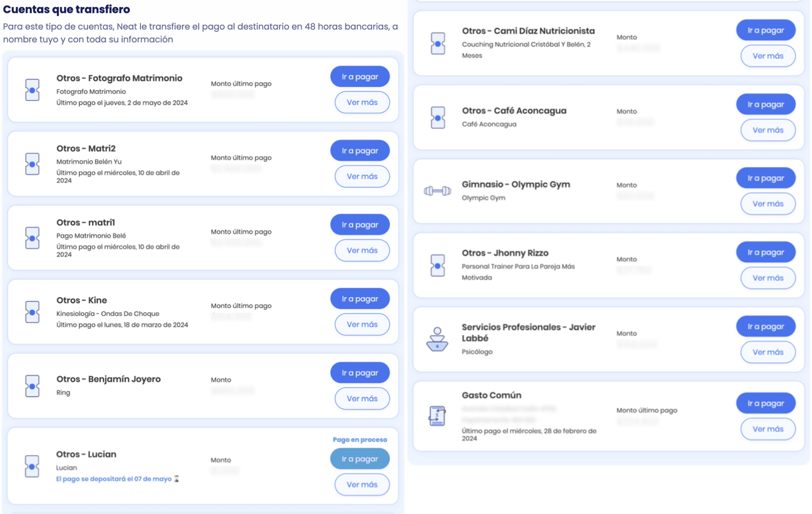Screen dimensions: 812x514
Task: Click the Café Aconcagua account icon
Action: click(x=438, y=118)
